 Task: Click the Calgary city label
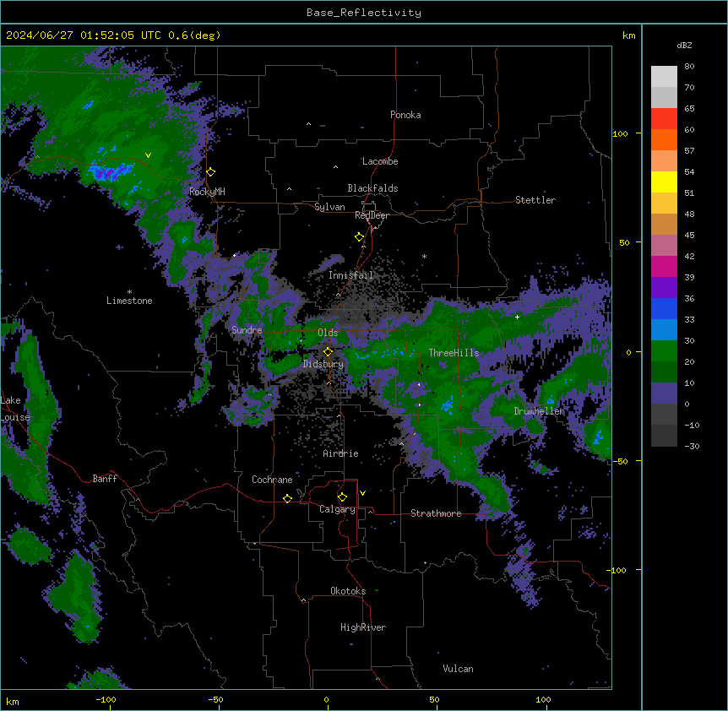tap(337, 509)
